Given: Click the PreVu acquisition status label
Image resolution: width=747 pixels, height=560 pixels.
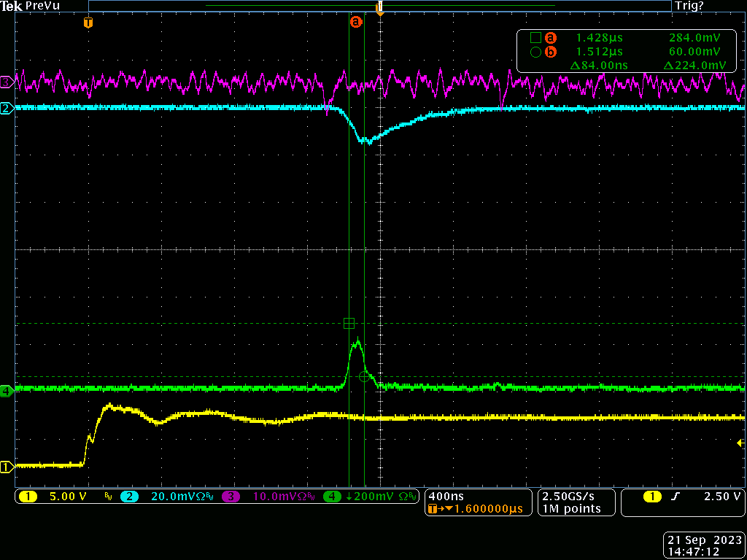Looking at the screenshot, I should pos(42,6).
